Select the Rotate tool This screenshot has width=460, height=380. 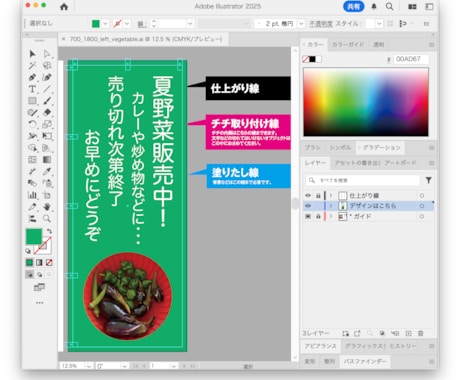32,124
